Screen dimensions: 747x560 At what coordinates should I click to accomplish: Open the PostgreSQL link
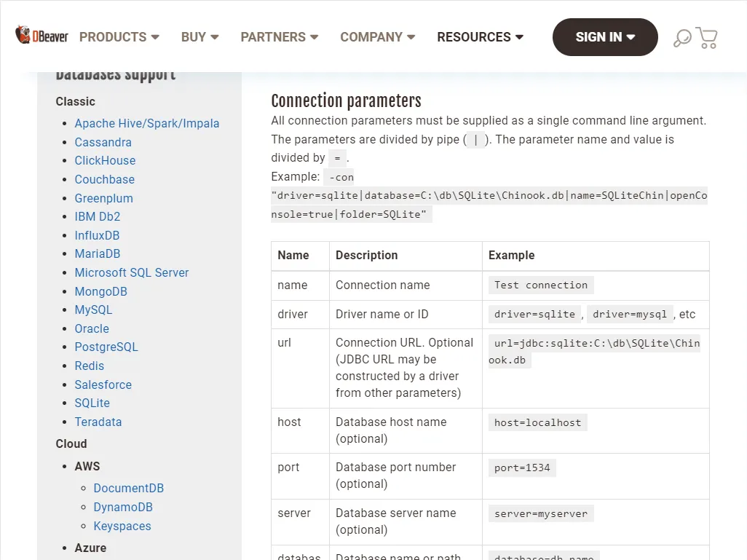click(106, 347)
